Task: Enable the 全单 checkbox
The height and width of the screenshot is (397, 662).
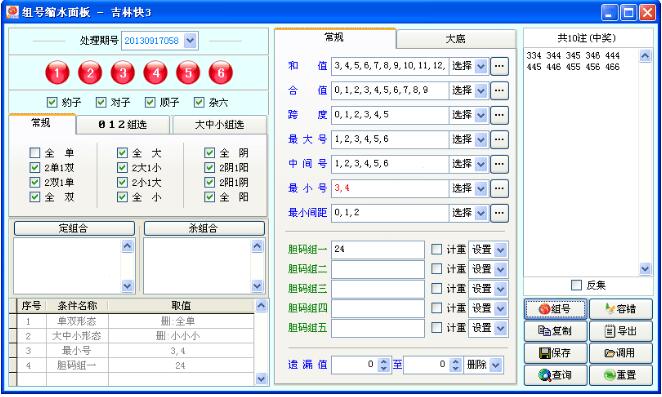Action: click(x=35, y=152)
